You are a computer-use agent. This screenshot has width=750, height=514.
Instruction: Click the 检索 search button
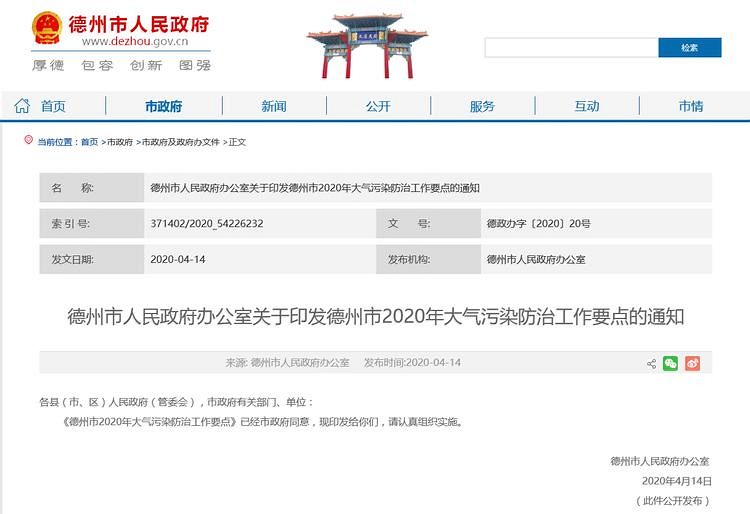689,47
